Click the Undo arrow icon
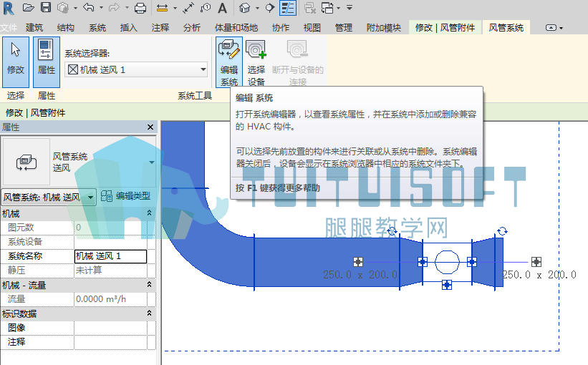Screen dimensions: 588x365 (x=89, y=7)
